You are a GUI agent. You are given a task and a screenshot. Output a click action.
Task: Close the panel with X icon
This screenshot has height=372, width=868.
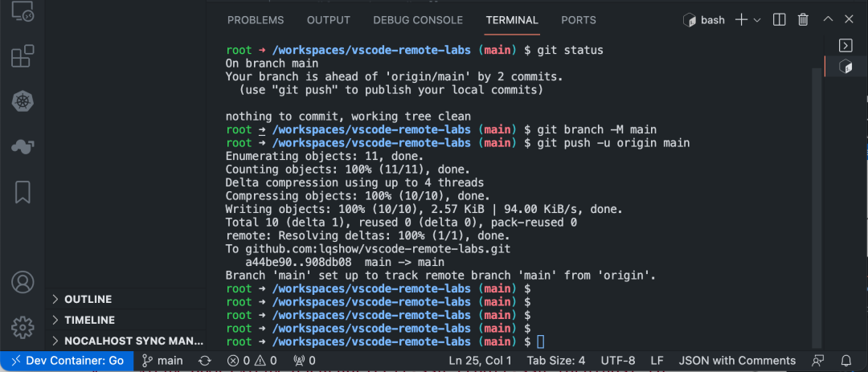coord(849,19)
